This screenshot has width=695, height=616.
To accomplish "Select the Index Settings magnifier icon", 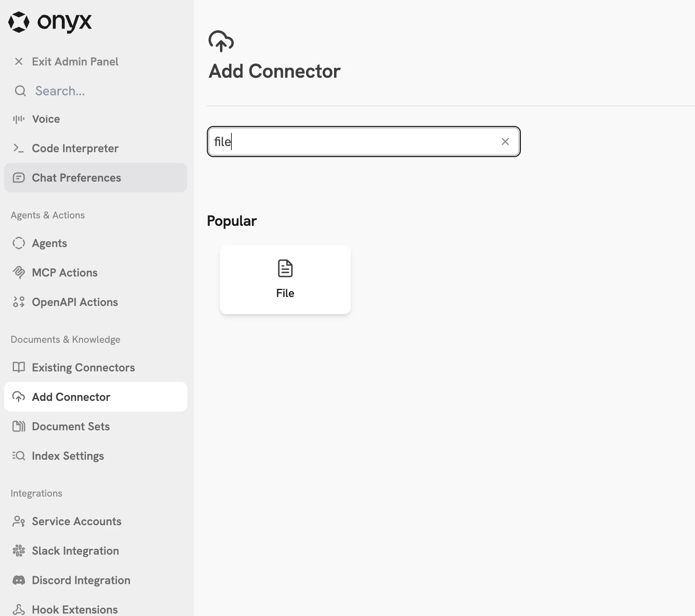I will tap(19, 456).
